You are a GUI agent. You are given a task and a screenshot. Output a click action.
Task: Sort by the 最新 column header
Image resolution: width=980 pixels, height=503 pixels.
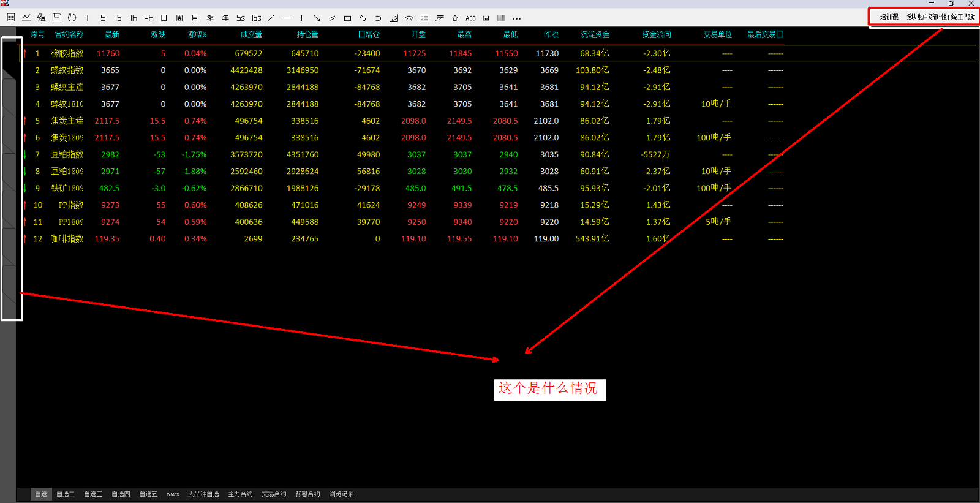click(112, 35)
